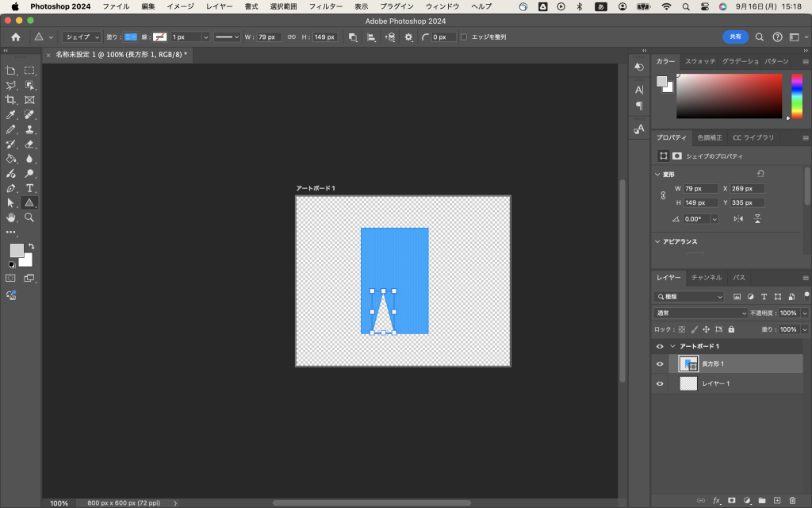Open the フィルター menu
812x508 pixels.
(325, 6)
